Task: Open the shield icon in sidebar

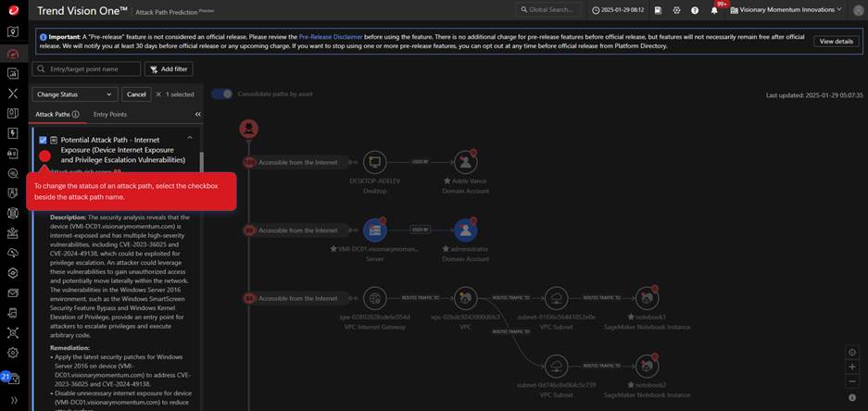Action: [x=13, y=193]
